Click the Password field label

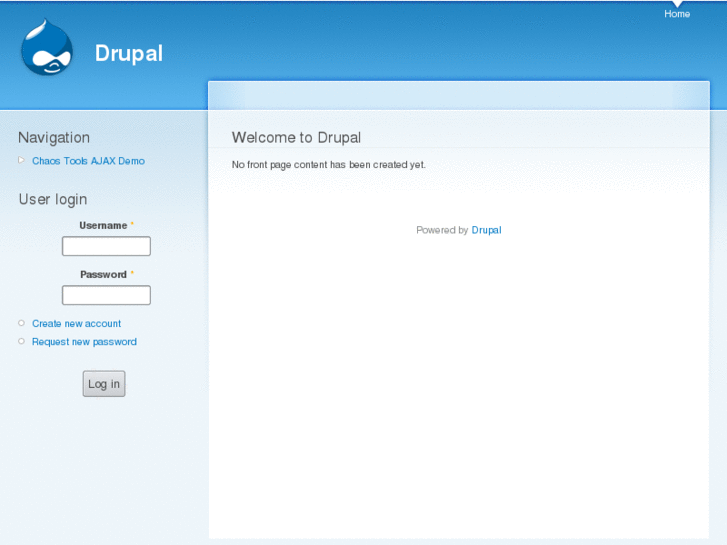pos(103,275)
